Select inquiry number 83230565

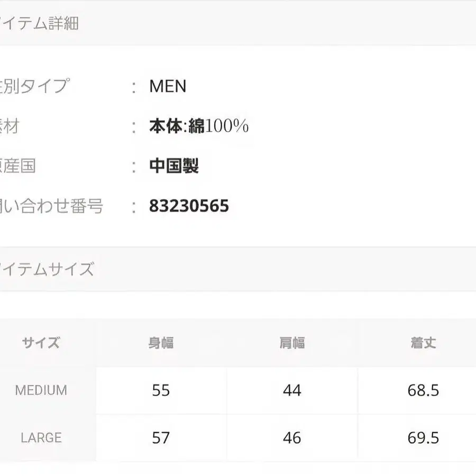point(189,206)
